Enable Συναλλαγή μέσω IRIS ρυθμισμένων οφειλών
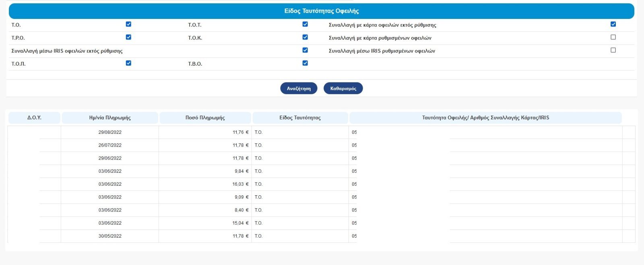 (x=613, y=50)
